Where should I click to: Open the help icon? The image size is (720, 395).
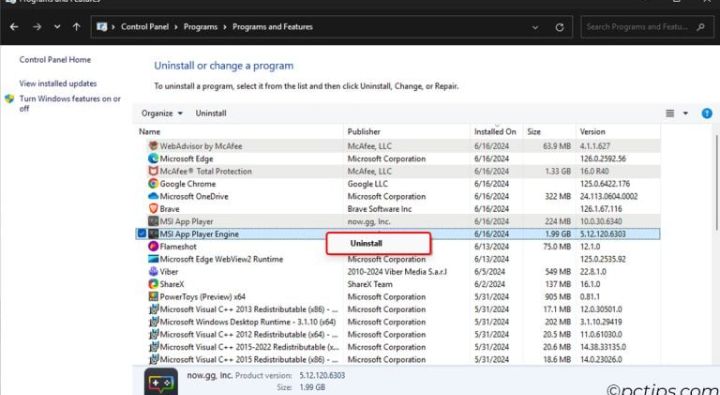point(707,113)
